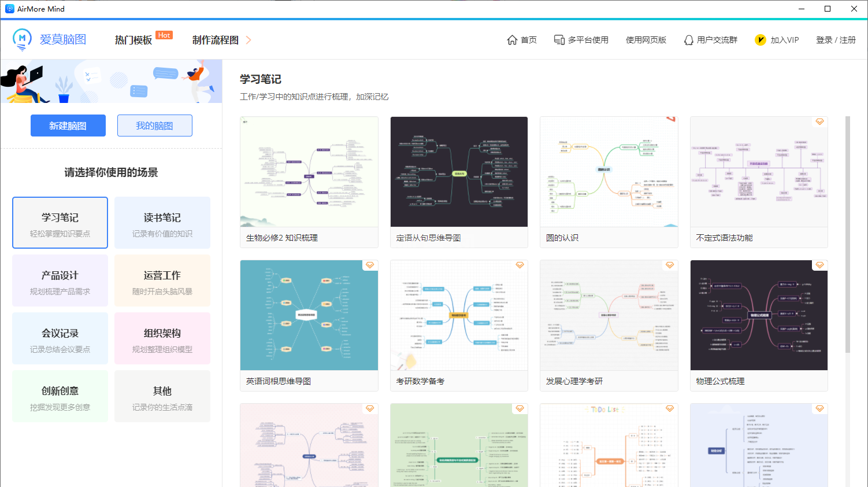Click the VIP diamond on 不定式语法功能 card
The image size is (868, 487).
pyautogui.click(x=819, y=121)
